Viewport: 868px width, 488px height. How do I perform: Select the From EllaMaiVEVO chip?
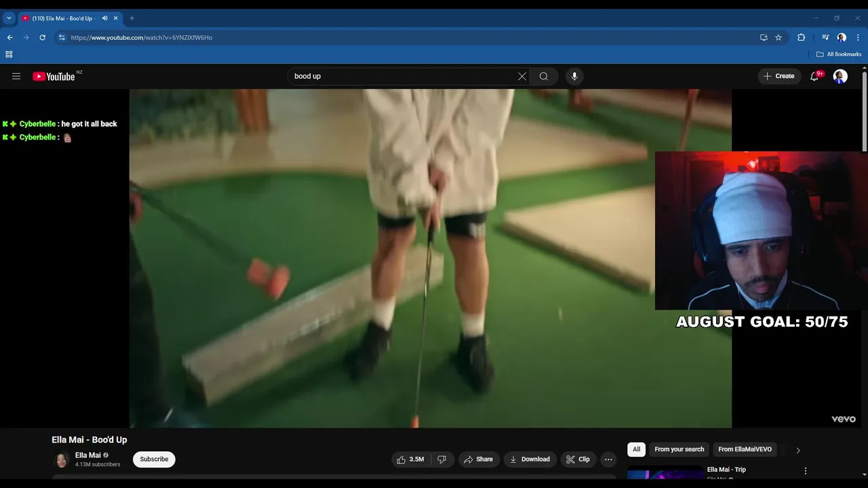(x=745, y=449)
